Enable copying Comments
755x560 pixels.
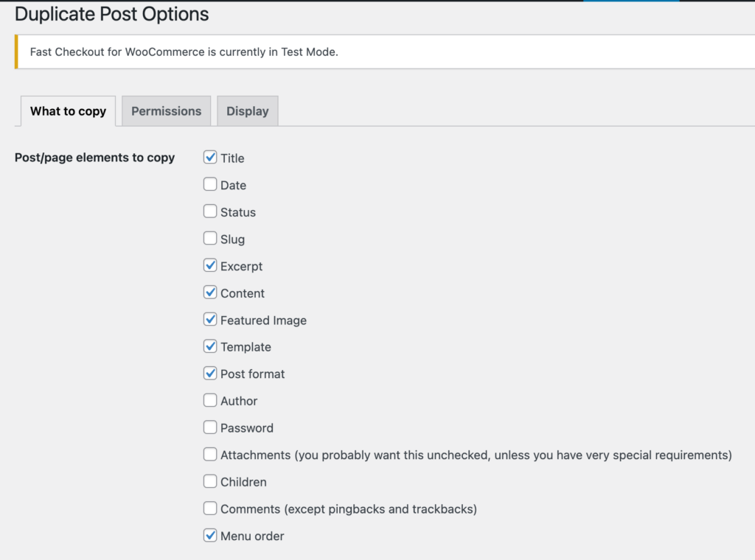(x=210, y=508)
